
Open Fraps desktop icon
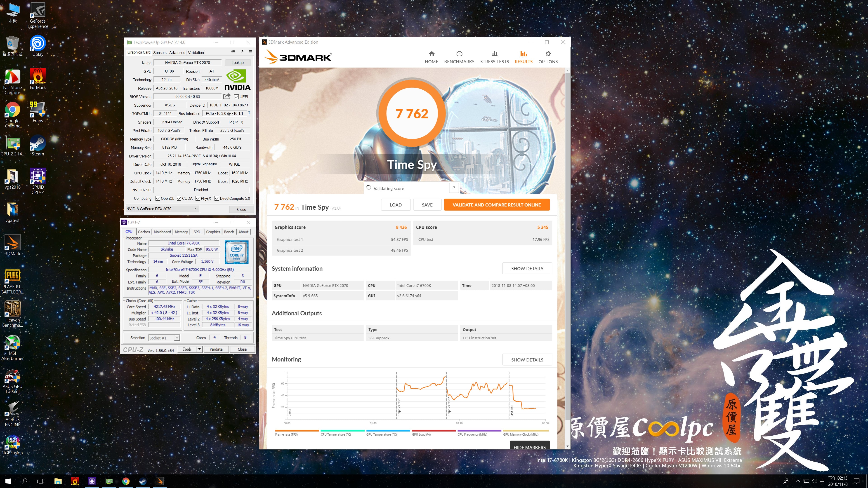38,112
